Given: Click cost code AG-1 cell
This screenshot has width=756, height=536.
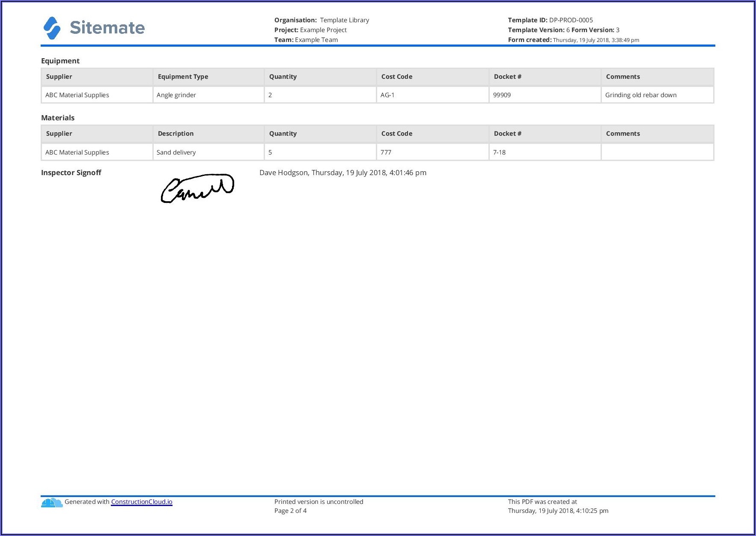Looking at the screenshot, I should pyautogui.click(x=432, y=95).
